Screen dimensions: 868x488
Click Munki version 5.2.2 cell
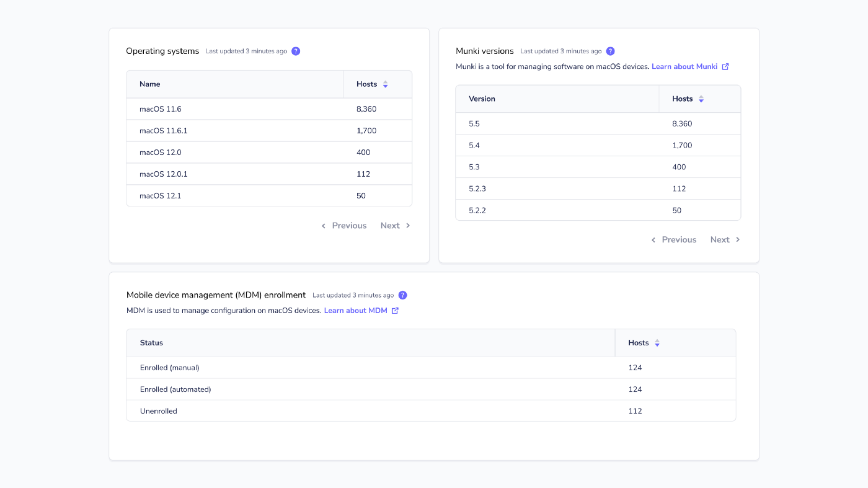point(477,211)
